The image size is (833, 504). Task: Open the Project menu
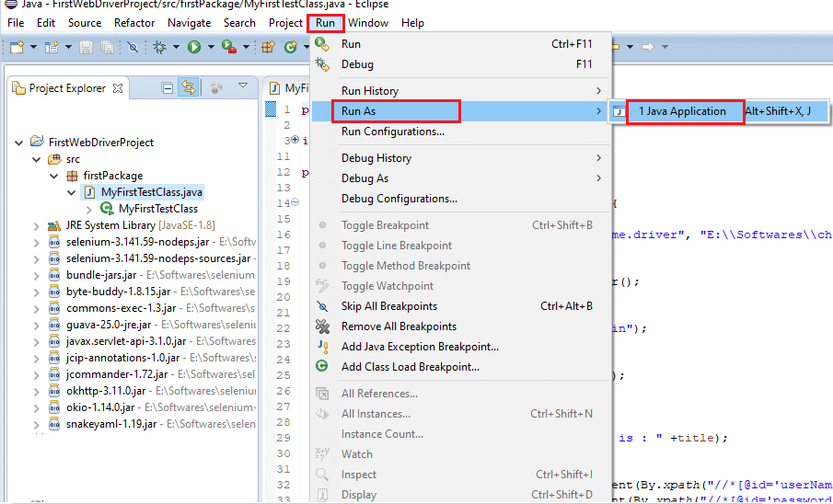pos(285,23)
